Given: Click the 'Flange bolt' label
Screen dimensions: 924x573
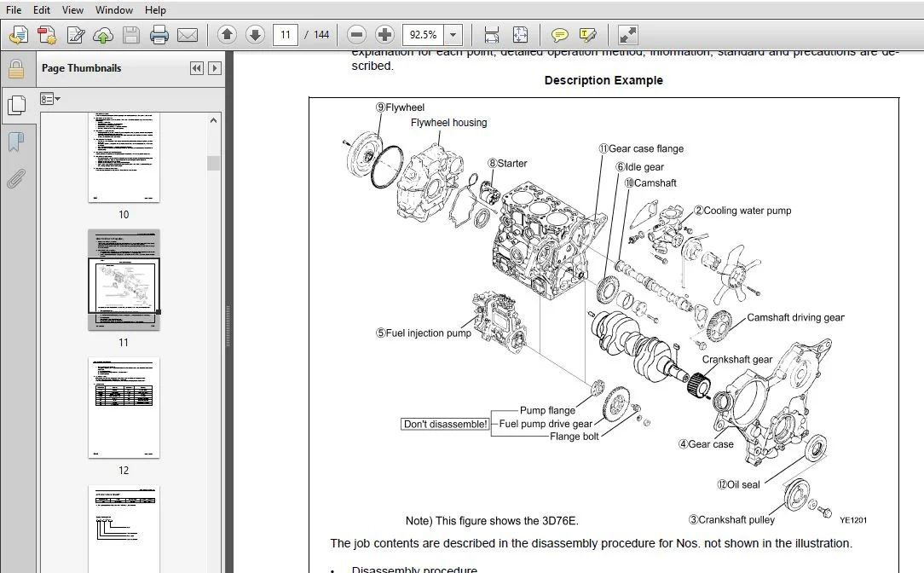Looking at the screenshot, I should (574, 437).
